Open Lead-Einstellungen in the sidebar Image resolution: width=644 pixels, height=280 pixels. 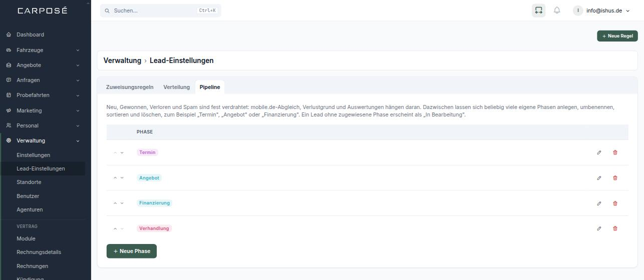41,168
